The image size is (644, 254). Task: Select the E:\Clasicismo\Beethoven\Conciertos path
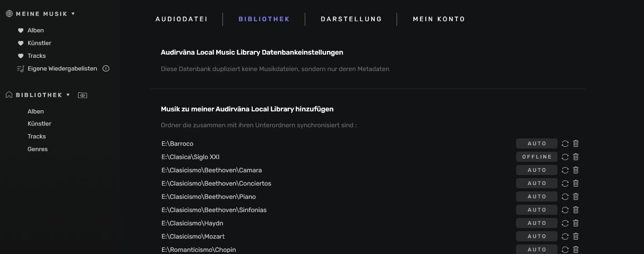point(217,183)
